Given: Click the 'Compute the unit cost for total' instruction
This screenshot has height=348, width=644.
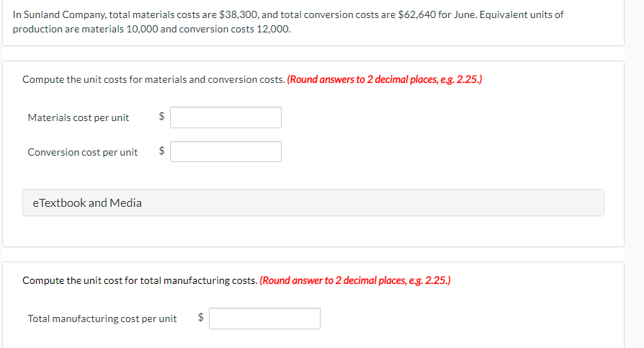Looking at the screenshot, I should tap(140, 280).
